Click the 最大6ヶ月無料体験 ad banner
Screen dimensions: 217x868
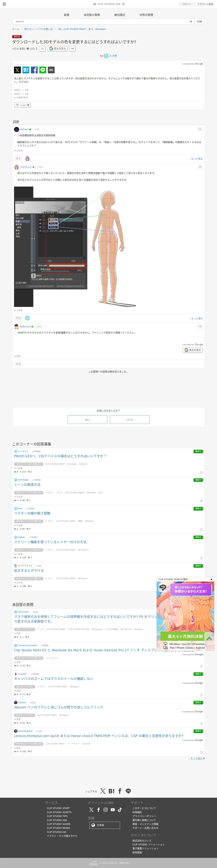pos(185,636)
